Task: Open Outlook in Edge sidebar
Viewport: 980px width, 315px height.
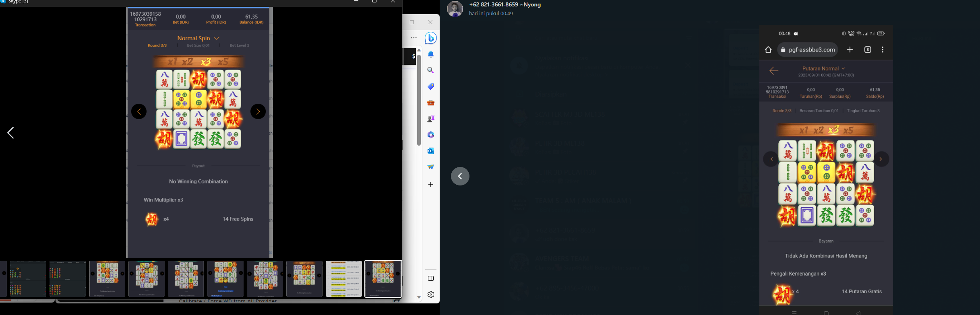Action: tap(431, 151)
